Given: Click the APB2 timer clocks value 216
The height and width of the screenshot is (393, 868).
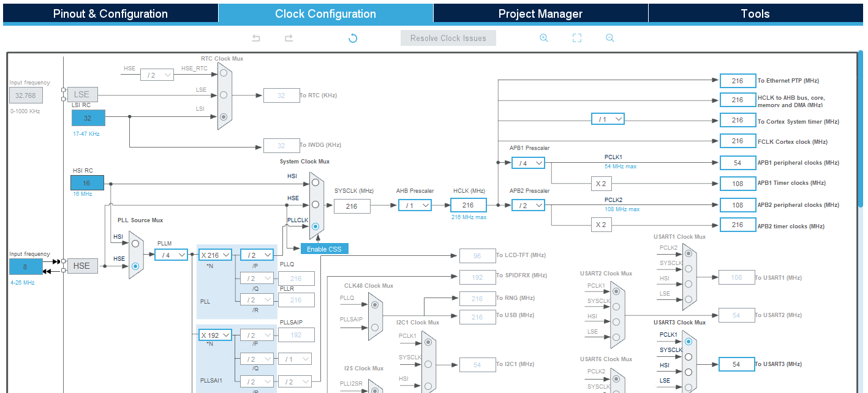Looking at the screenshot, I should coord(738,225).
